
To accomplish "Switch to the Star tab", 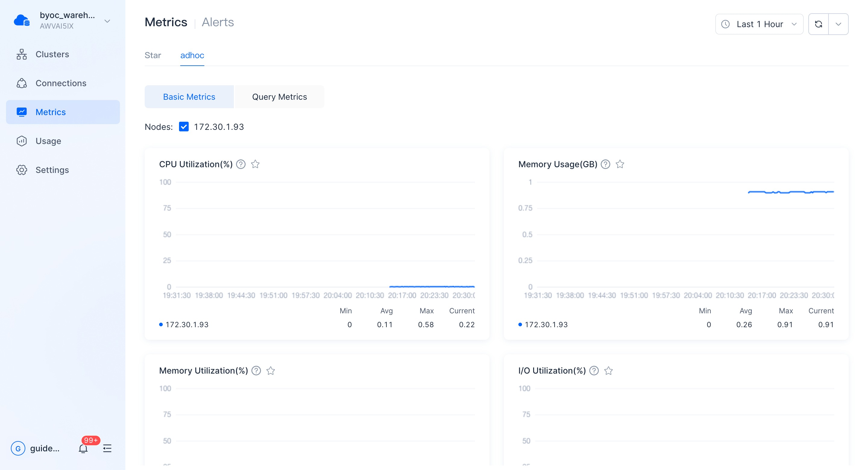I will pyautogui.click(x=153, y=55).
